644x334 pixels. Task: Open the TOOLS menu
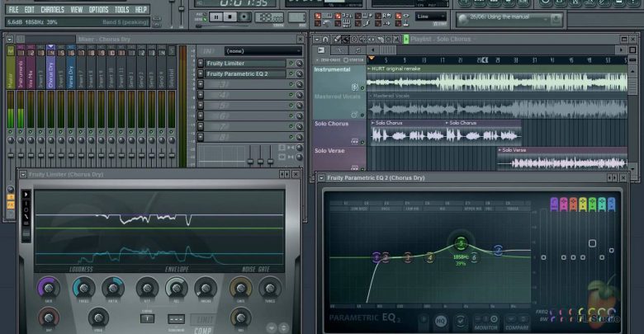121,9
